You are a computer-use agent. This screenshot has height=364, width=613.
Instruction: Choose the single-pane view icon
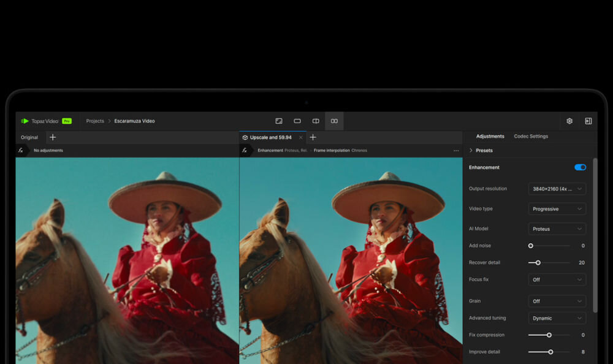297,121
